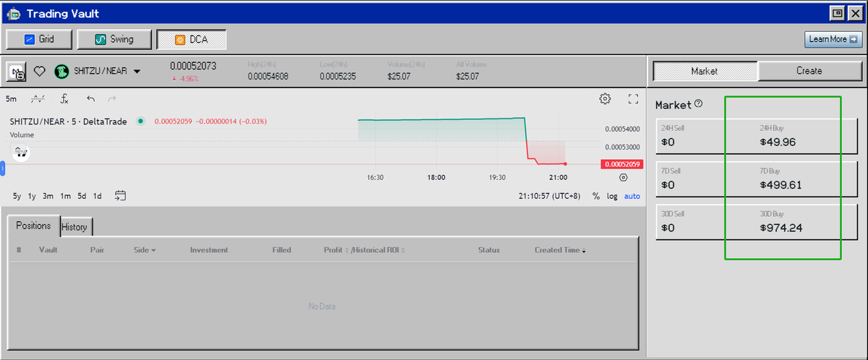Select the Swing vault tab
Screen dimensions: 868x360
115,39
